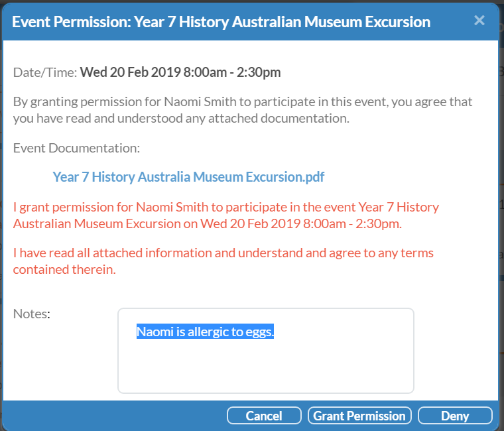Image resolution: width=504 pixels, height=431 pixels.
Task: Click the red 'I grant permission' statement
Action: (225, 207)
